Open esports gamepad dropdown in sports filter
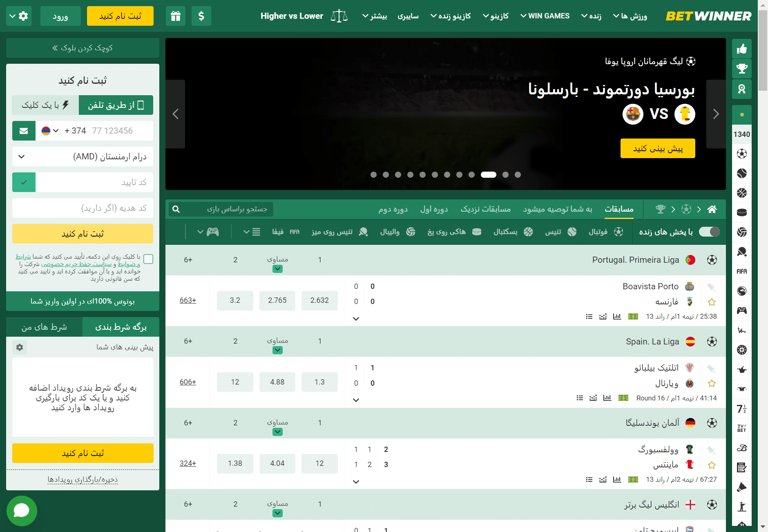Viewport: 768px width, 532px height. pyautogui.click(x=208, y=232)
